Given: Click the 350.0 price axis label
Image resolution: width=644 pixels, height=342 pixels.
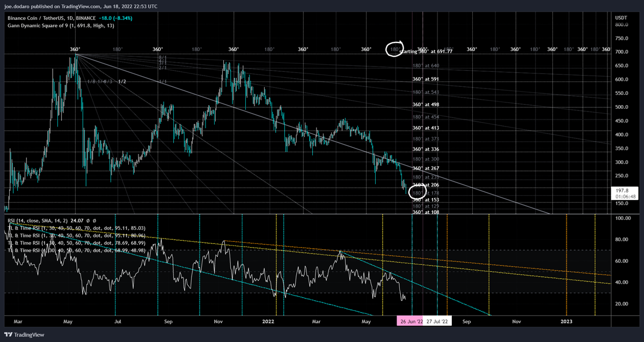Looking at the screenshot, I should 621,148.
